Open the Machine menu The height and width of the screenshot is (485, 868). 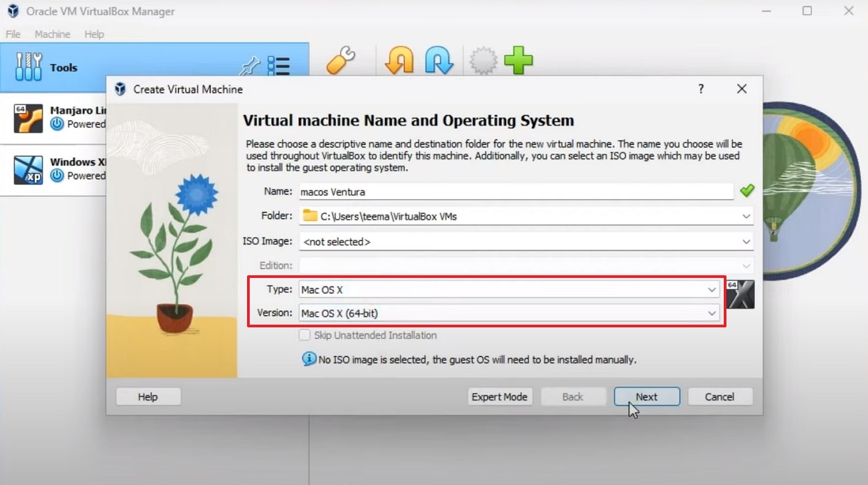point(52,34)
